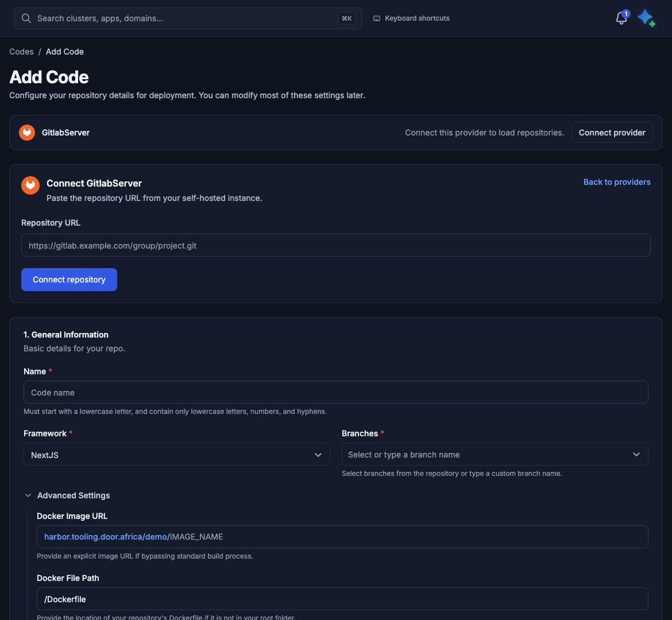Open the notifications bell
Screen dimensions: 672x620
tap(621, 18)
